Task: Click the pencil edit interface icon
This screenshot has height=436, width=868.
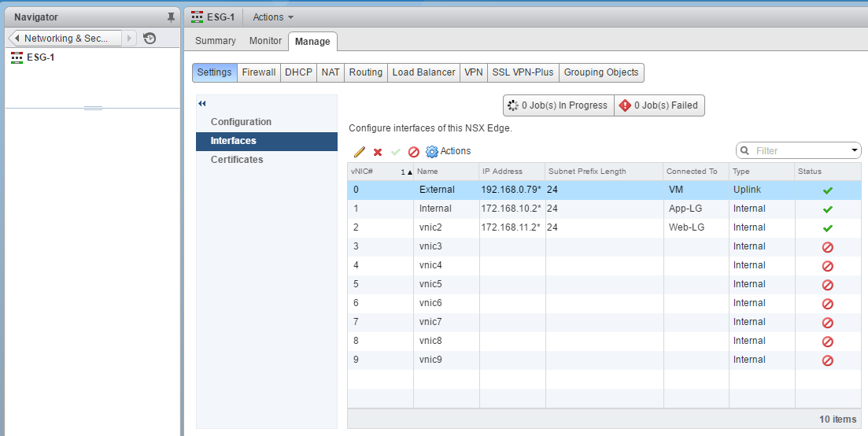Action: (360, 152)
